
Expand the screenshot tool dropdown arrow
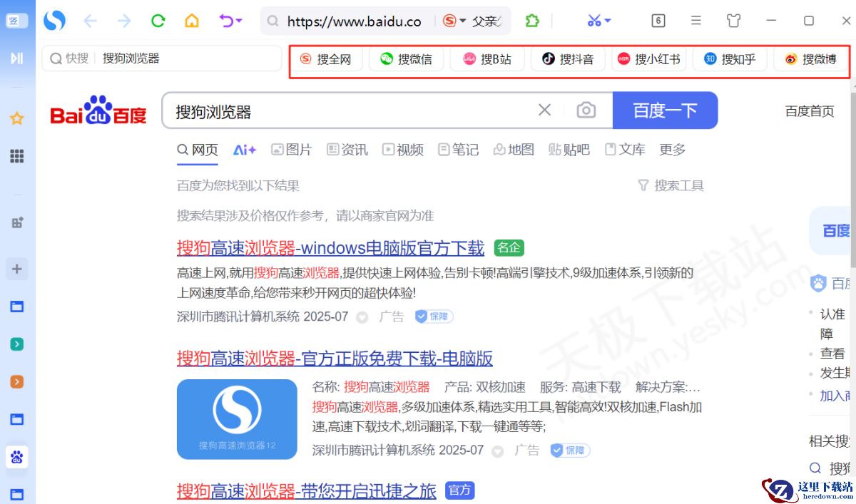coord(608,21)
